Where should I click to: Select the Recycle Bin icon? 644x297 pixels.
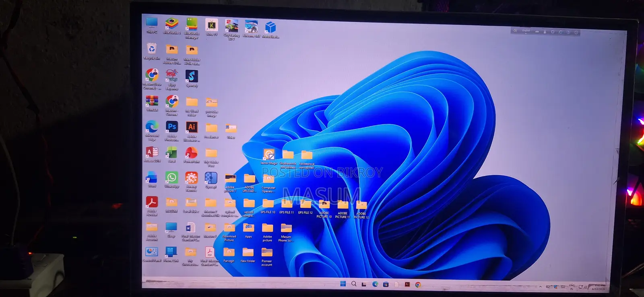152,51
